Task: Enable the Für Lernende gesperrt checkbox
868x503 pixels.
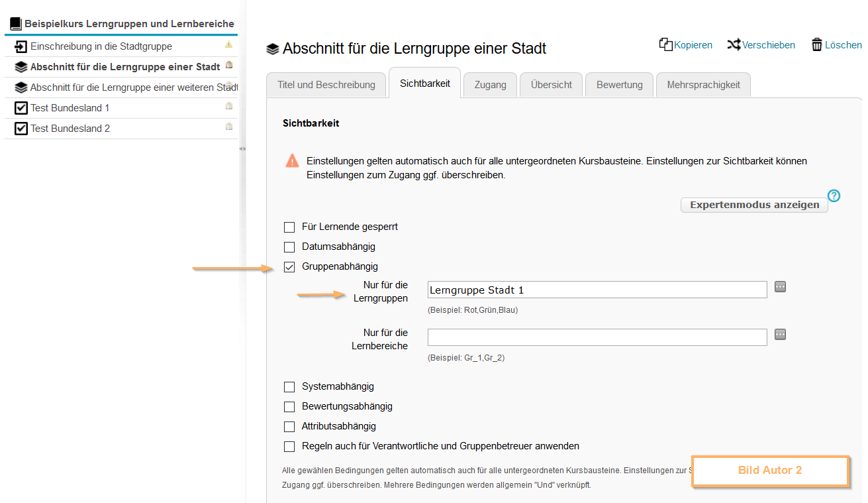Action: tap(289, 227)
